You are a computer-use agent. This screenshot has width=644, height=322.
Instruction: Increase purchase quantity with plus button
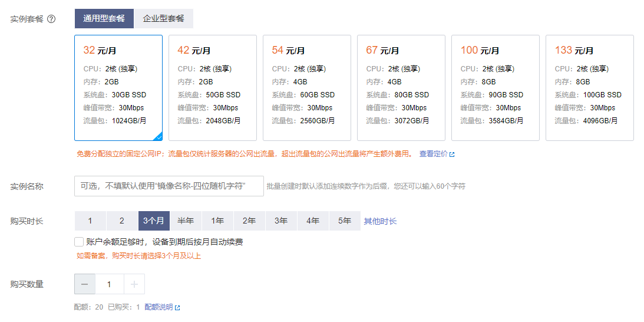click(x=134, y=284)
